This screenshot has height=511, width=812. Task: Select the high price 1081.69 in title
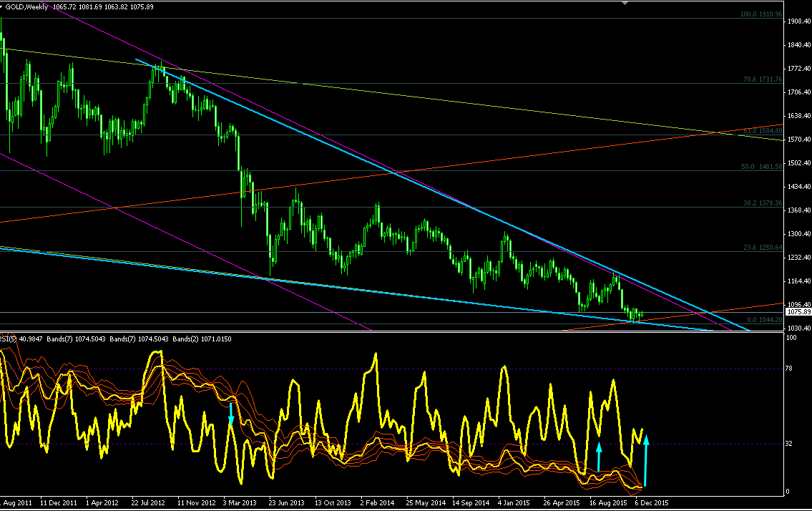click(x=90, y=6)
